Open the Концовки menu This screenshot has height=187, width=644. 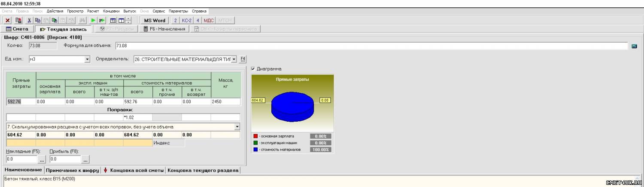pyautogui.click(x=111, y=11)
